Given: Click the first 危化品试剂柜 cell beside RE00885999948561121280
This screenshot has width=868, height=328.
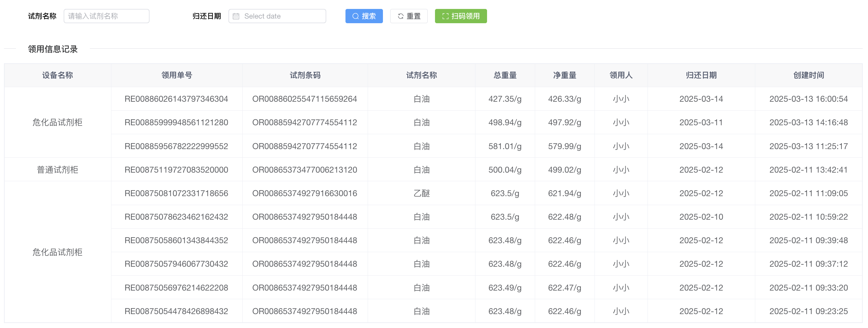Looking at the screenshot, I should pyautogui.click(x=58, y=123).
